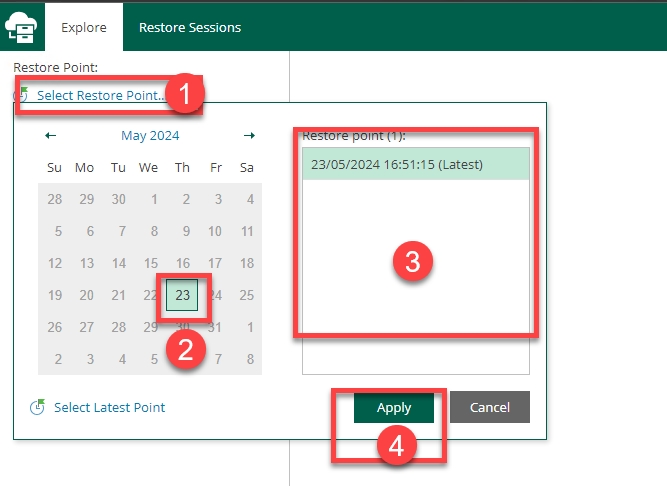Select day 8 of June in last row
Screen dimensions: 667x486
[x=246, y=359]
